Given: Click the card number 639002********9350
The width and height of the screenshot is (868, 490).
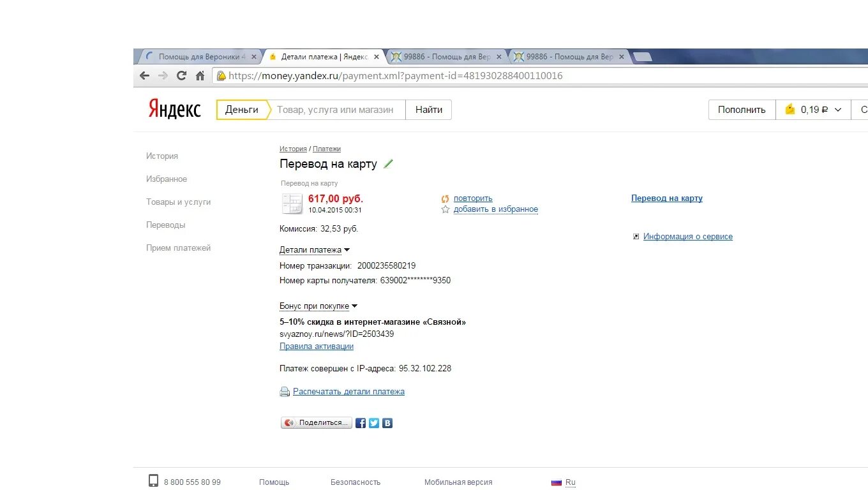Looking at the screenshot, I should click(415, 281).
